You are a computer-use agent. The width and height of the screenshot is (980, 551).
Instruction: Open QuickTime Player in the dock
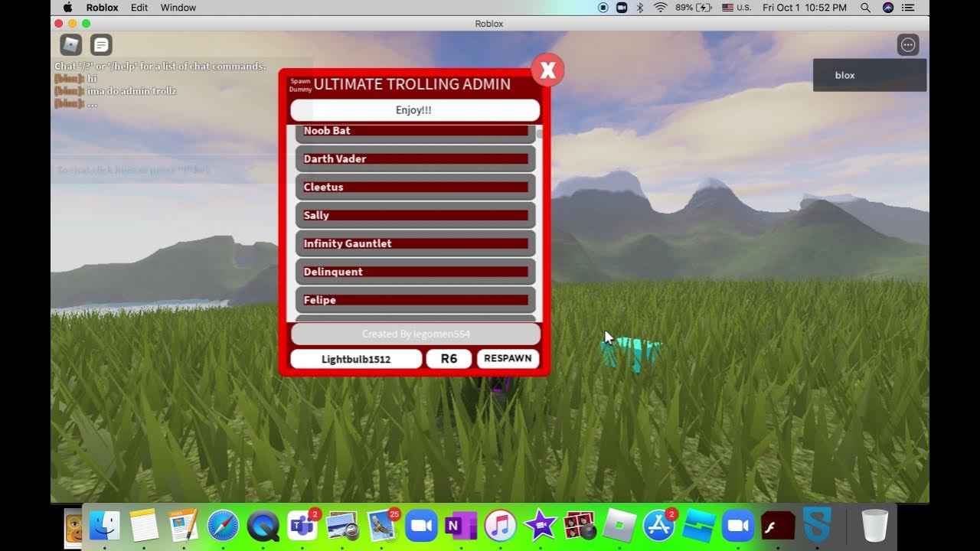(263, 526)
